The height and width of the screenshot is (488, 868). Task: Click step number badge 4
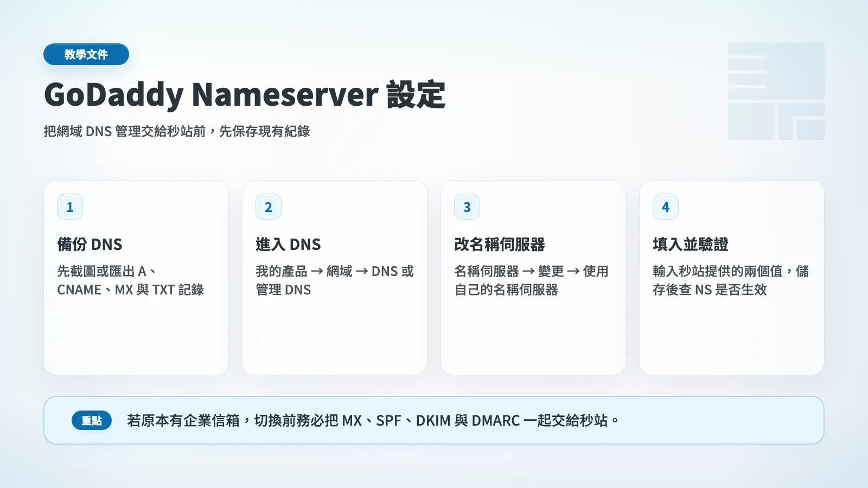pos(666,207)
